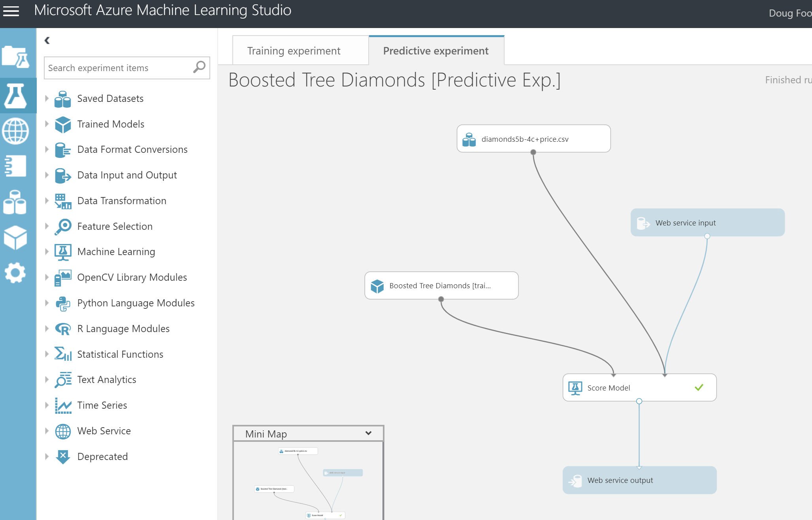Click the Python Language Modules icon

63,303
